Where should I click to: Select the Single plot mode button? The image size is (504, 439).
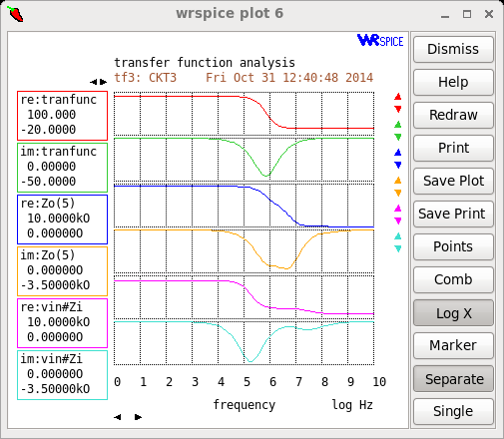(453, 412)
